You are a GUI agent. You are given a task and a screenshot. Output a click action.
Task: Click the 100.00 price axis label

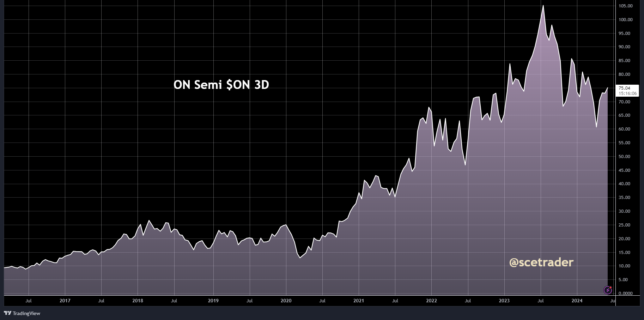[626, 20]
